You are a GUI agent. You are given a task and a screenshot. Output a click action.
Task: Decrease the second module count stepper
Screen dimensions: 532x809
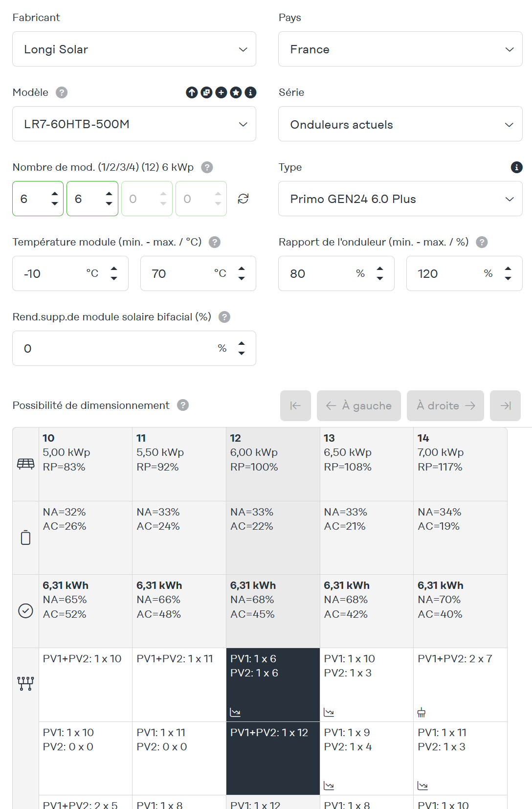(109, 203)
